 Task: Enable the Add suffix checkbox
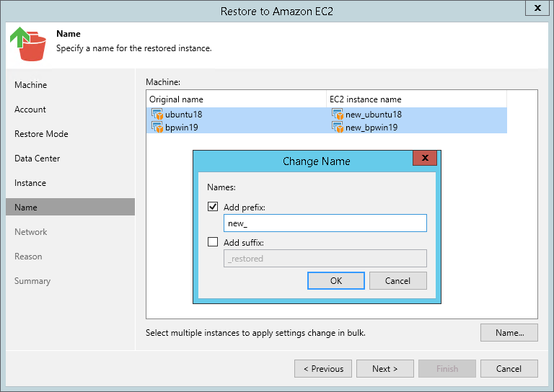click(x=213, y=241)
